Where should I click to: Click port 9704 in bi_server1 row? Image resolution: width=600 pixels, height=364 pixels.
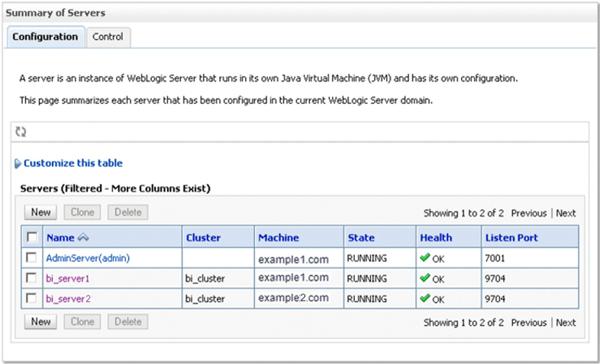point(495,279)
